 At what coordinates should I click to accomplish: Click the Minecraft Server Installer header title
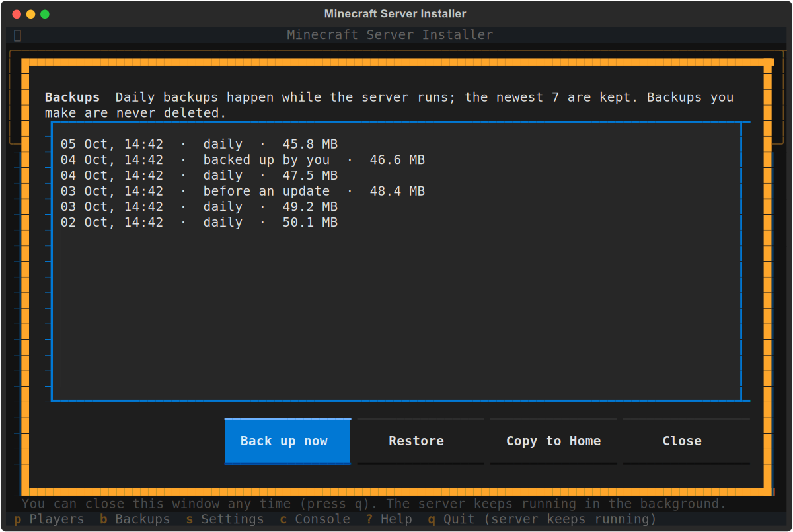pos(390,35)
